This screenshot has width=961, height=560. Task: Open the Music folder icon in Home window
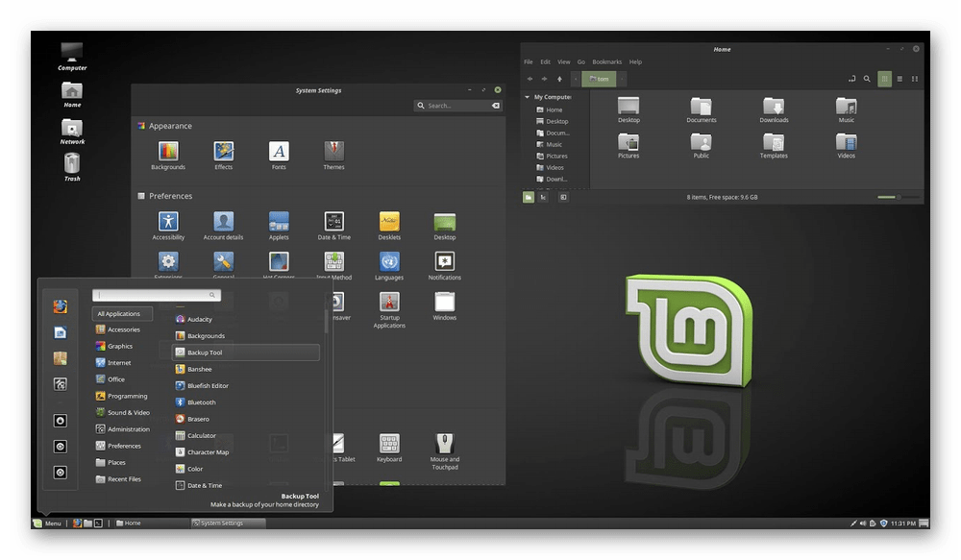click(x=847, y=110)
